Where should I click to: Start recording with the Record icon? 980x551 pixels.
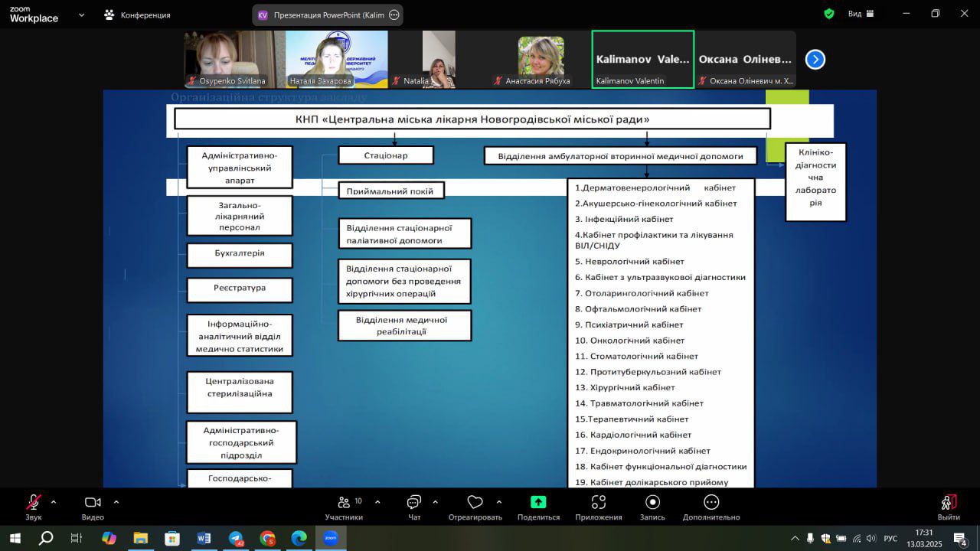[x=652, y=502]
